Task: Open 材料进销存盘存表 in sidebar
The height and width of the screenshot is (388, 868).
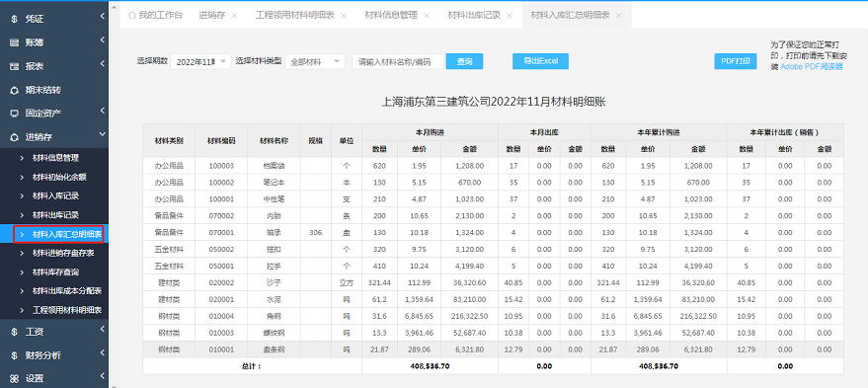Action: pyautogui.click(x=63, y=253)
